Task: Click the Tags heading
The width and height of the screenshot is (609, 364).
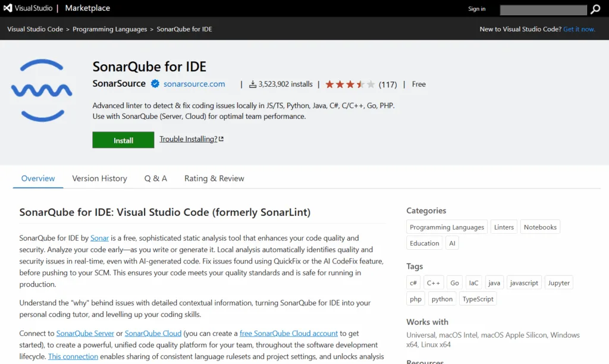Action: click(415, 266)
